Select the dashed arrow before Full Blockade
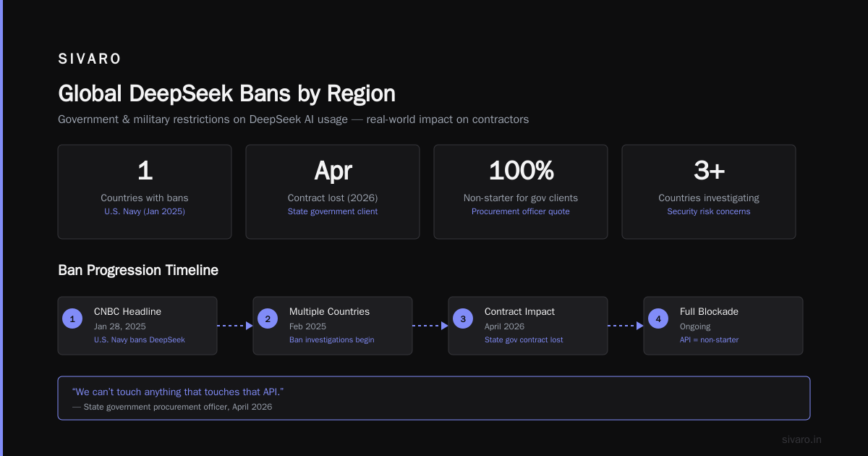This screenshot has height=456, width=868. pyautogui.click(x=626, y=326)
